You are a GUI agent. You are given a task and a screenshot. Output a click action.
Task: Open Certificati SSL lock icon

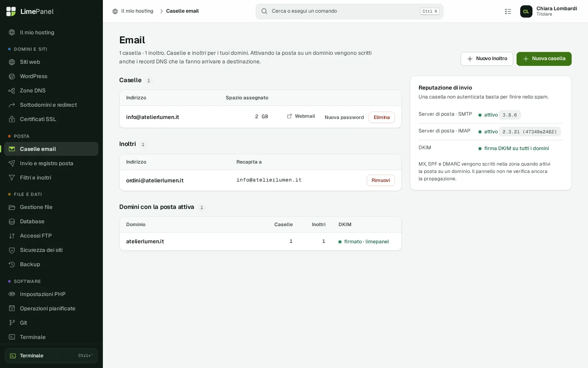[12, 119]
